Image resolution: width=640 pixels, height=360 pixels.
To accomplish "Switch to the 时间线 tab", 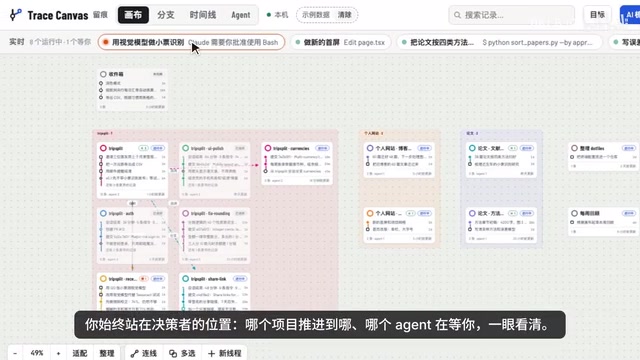I will 202,15.
